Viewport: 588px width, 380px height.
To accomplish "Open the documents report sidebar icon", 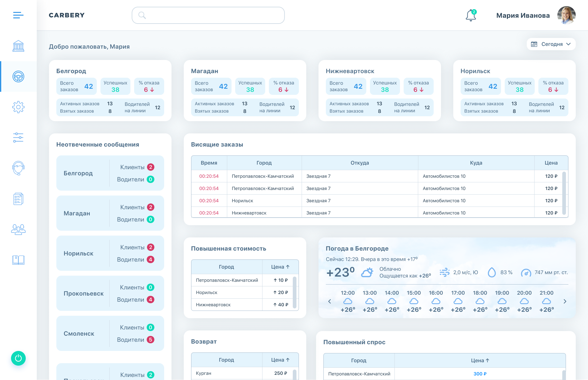I will click(18, 199).
